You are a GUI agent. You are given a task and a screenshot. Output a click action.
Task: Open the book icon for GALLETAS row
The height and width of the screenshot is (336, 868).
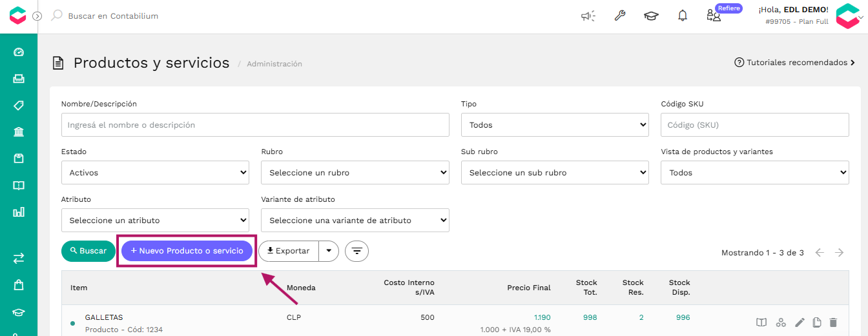(x=761, y=322)
